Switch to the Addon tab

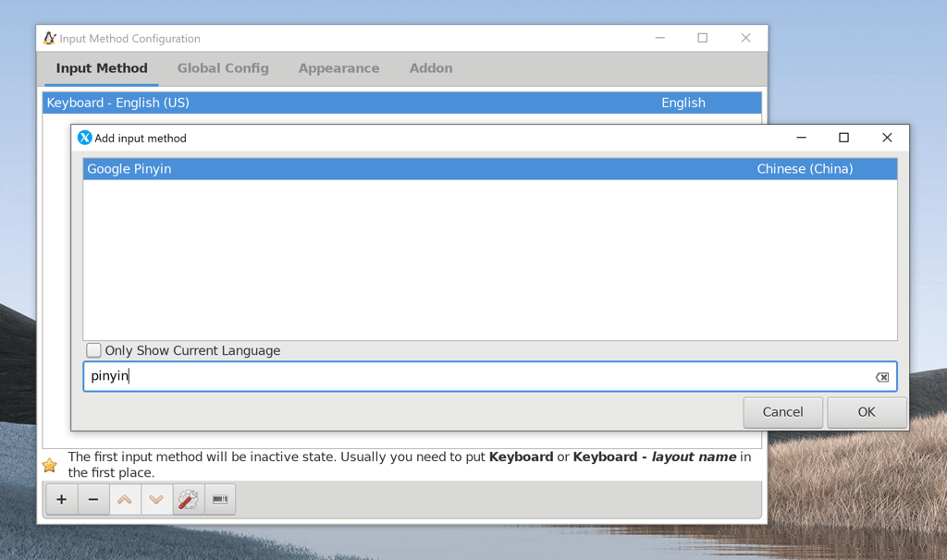coord(430,67)
